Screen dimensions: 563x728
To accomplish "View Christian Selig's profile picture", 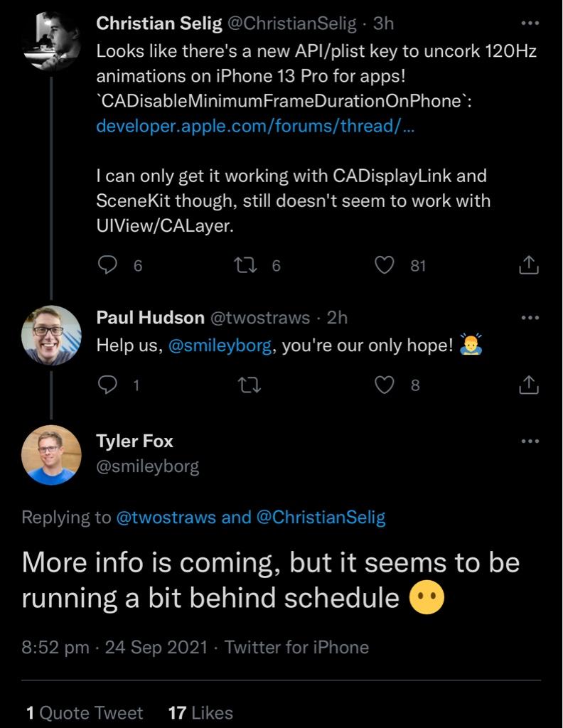I will pyautogui.click(x=51, y=41).
